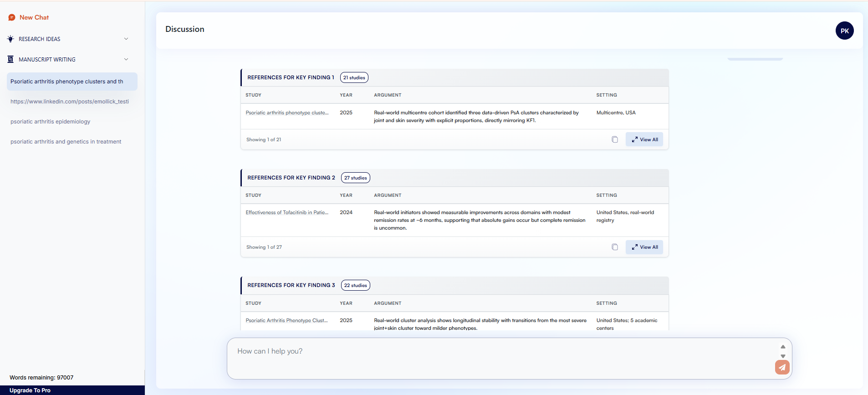Screen dimensions: 868x395
Task: Expand the Manuscript Writing section chevron
Action: pyautogui.click(x=126, y=59)
